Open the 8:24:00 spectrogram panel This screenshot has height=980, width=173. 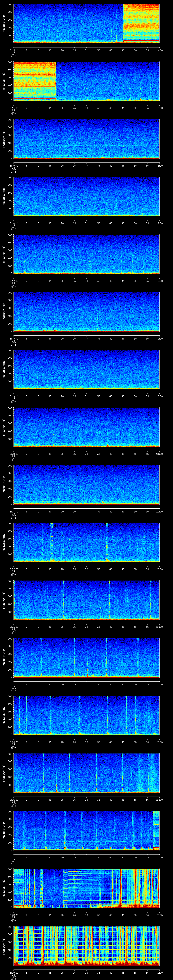(x=86, y=657)
